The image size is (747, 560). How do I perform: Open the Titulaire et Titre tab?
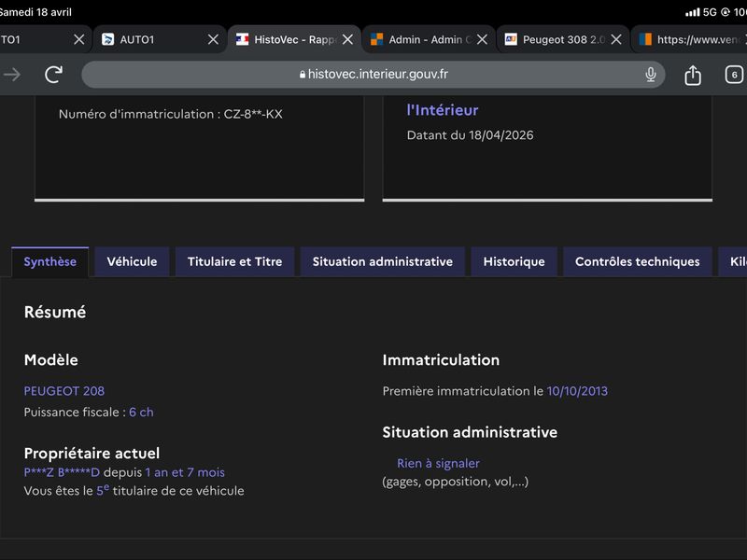[235, 261]
